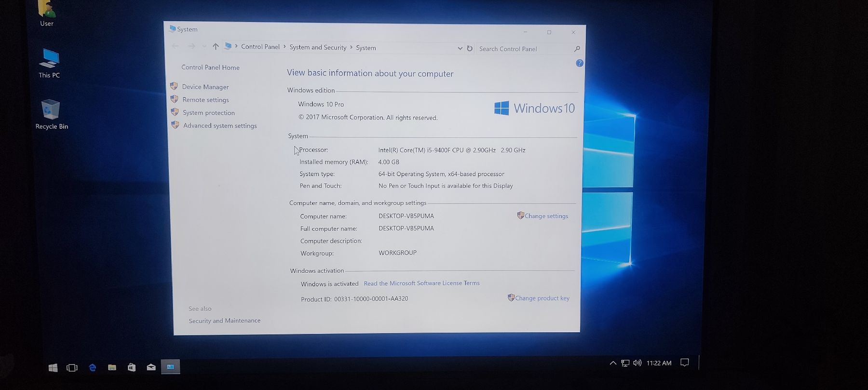The image size is (868, 390).
Task: Select System in the breadcrumb path
Action: click(366, 48)
